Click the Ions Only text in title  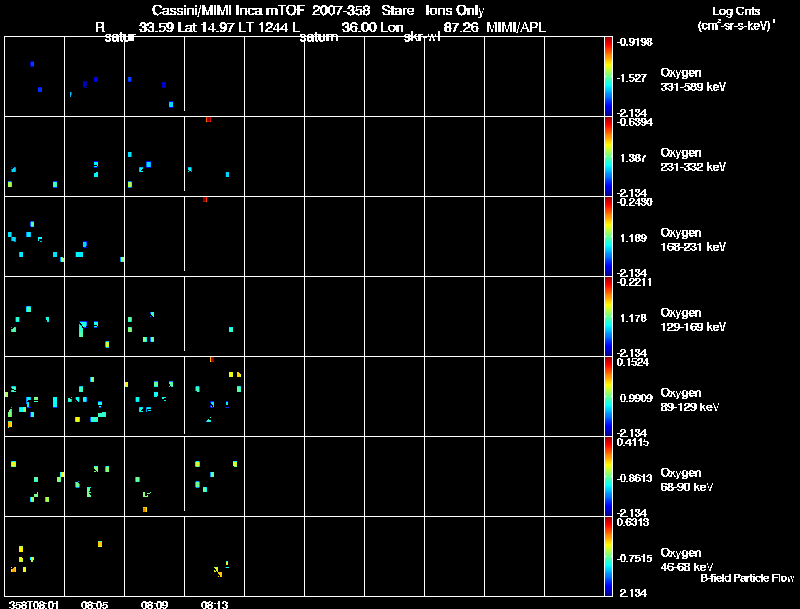point(455,10)
